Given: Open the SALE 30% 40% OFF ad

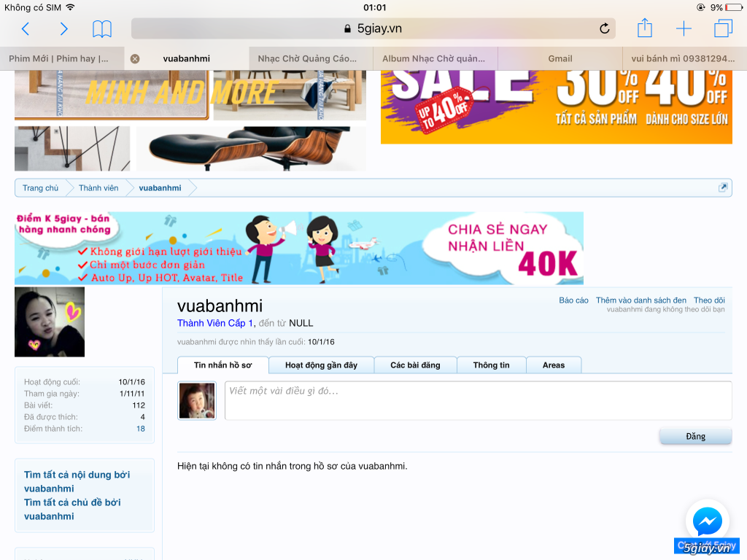Looking at the screenshot, I should (x=557, y=107).
